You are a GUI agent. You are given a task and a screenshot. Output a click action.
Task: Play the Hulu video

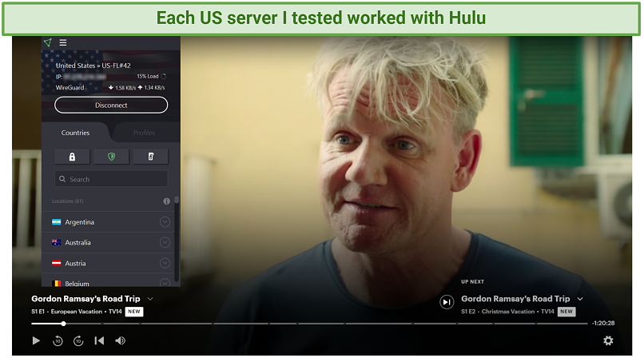coord(36,340)
